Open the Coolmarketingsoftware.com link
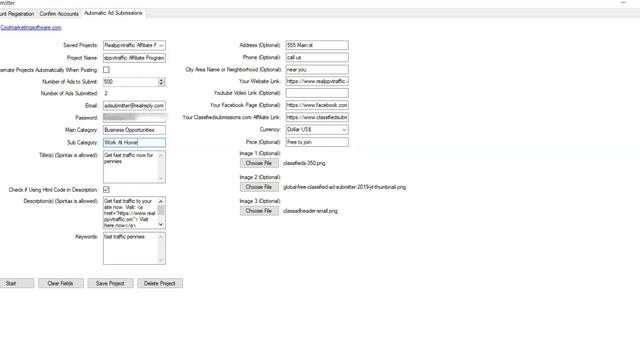This screenshot has width=640, height=360. pos(31,28)
